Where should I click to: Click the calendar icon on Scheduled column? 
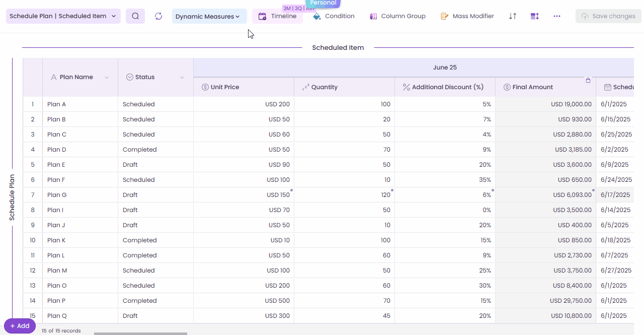pyautogui.click(x=607, y=87)
